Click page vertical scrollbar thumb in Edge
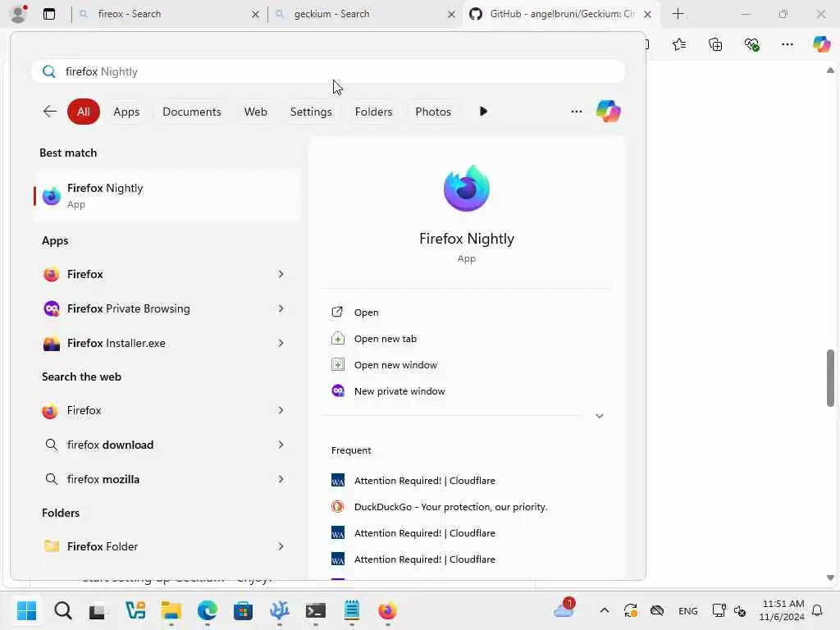 click(x=830, y=378)
